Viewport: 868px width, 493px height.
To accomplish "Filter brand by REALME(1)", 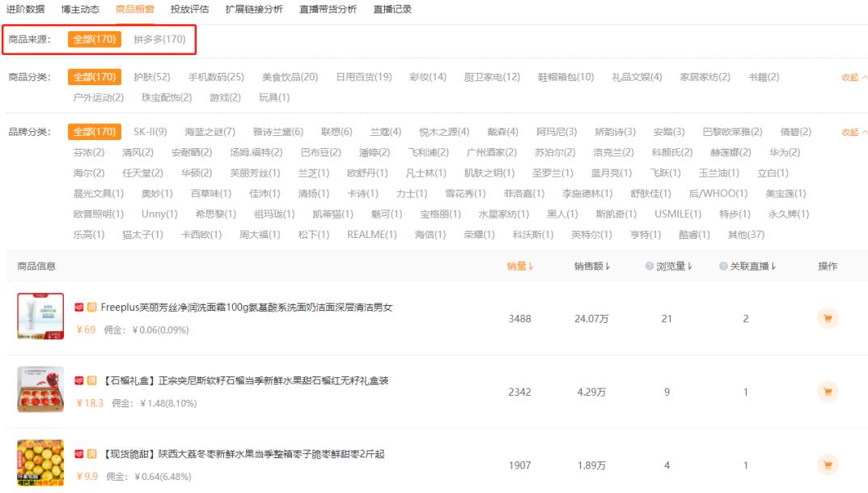I will tap(372, 234).
